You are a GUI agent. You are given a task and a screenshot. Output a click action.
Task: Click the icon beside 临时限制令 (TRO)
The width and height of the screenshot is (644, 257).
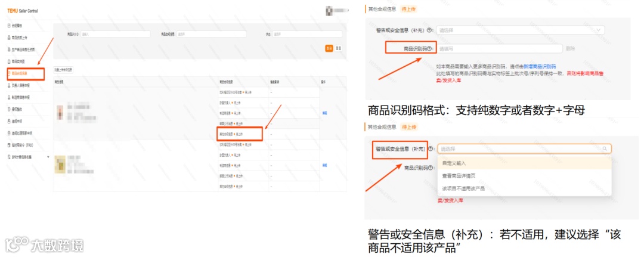9,145
